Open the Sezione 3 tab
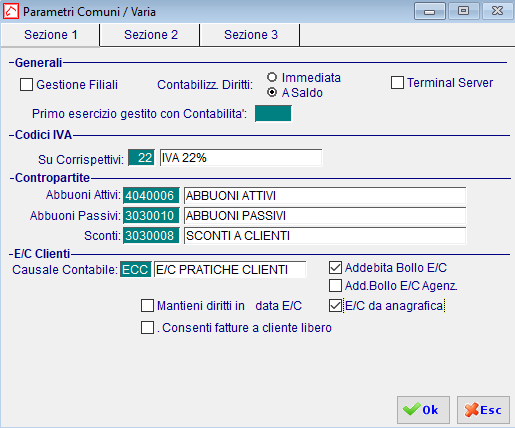Image resolution: width=515 pixels, height=428 pixels. pyautogui.click(x=251, y=35)
